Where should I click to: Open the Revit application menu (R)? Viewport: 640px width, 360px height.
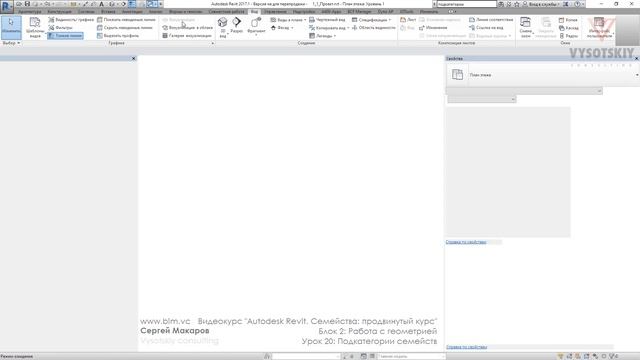6,6
